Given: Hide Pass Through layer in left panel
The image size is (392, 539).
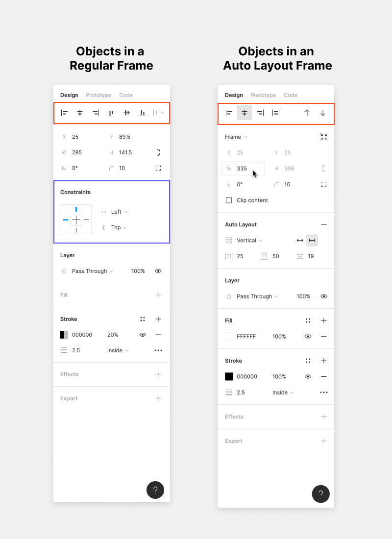Looking at the screenshot, I should pos(158,271).
